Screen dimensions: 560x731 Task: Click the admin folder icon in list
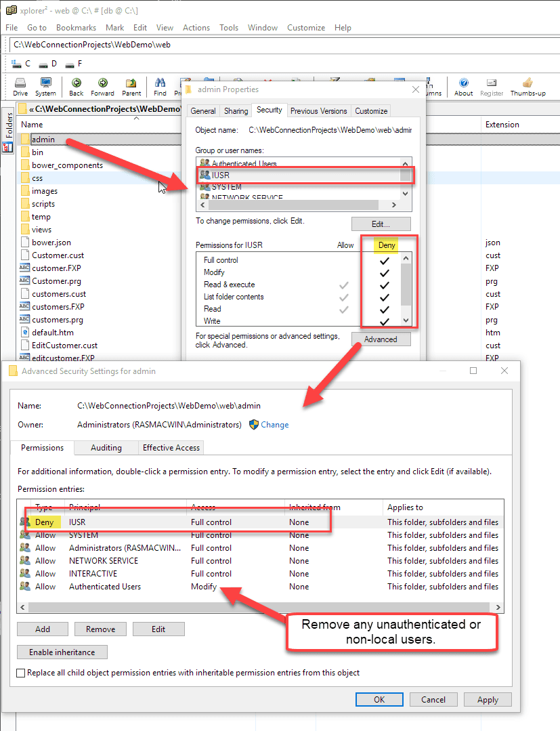25,140
